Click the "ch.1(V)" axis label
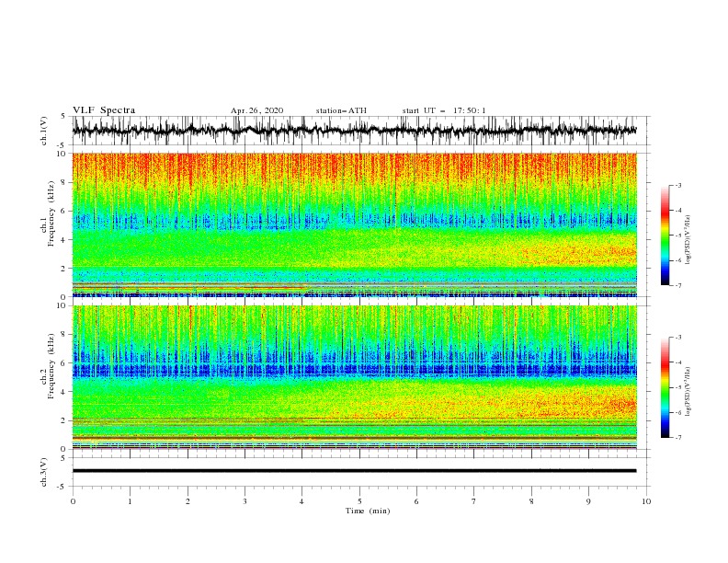The height and width of the screenshot is (563, 728). [44, 131]
